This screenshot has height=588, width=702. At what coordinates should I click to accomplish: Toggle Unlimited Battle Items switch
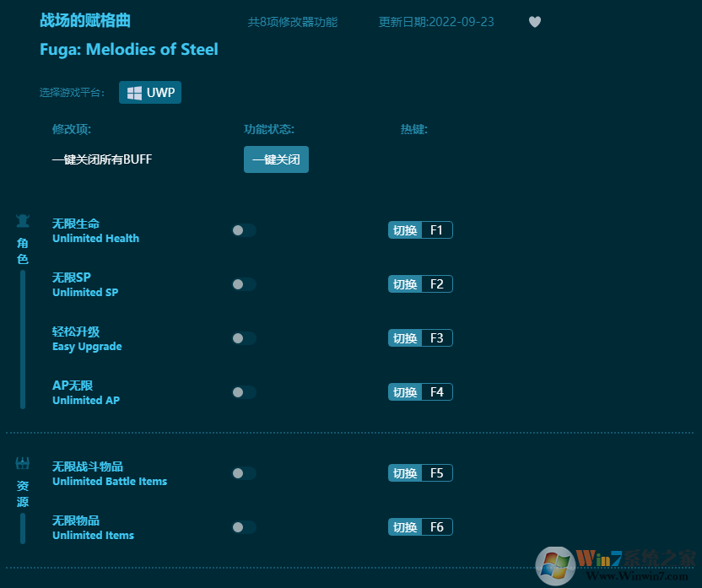pos(244,473)
